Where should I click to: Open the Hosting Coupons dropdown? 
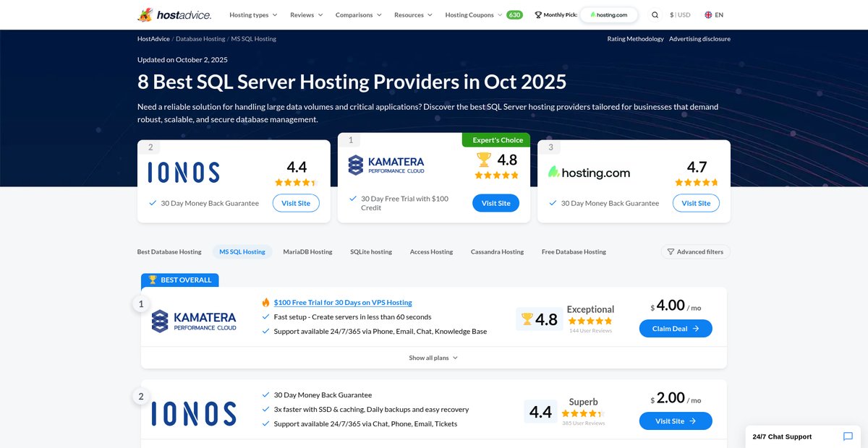click(474, 14)
